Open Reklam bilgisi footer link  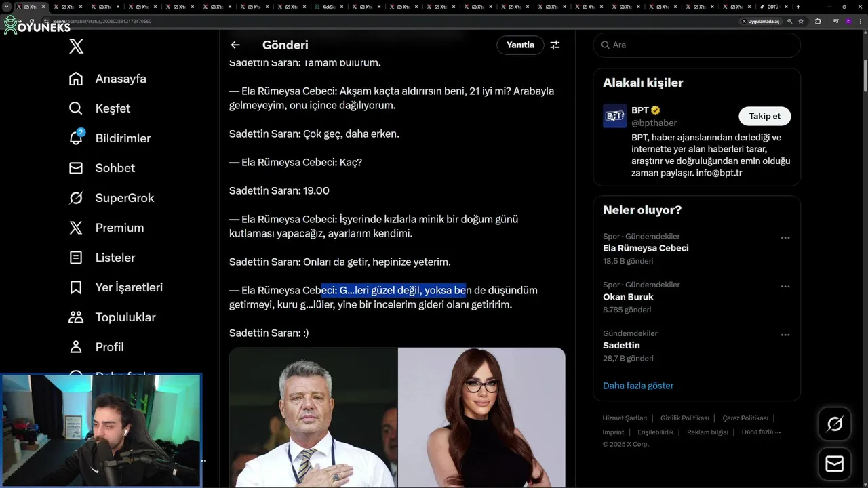(707, 432)
